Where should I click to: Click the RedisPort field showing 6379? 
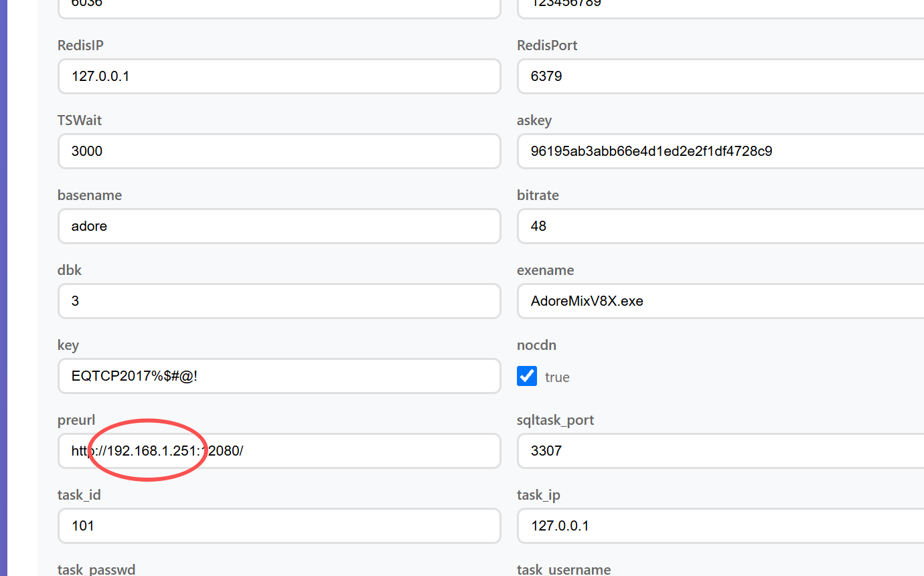tap(720, 76)
